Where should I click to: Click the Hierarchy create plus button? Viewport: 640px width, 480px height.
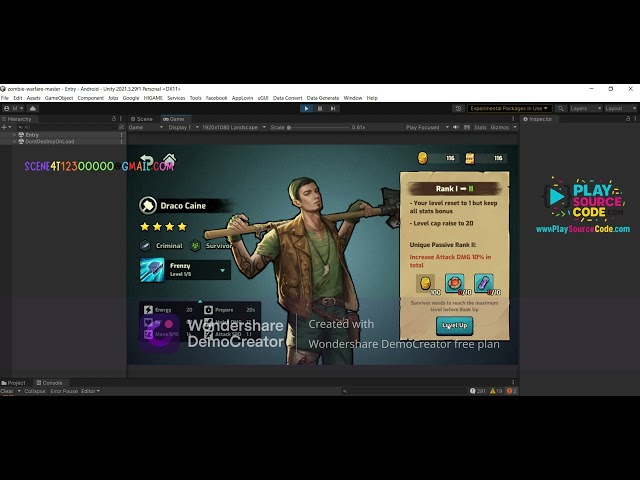click(6, 127)
